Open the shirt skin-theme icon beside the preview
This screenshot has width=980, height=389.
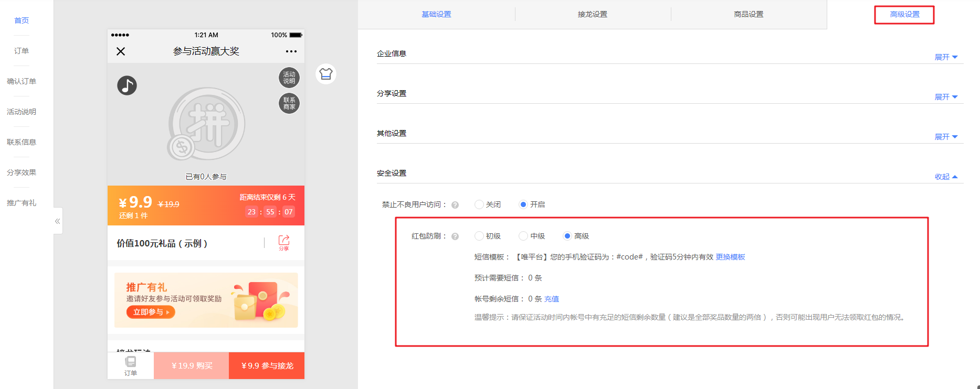tap(326, 74)
